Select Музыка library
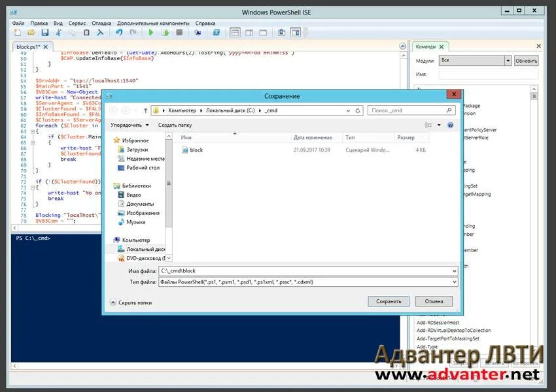Screen dimensions: 556x392 click(135, 222)
